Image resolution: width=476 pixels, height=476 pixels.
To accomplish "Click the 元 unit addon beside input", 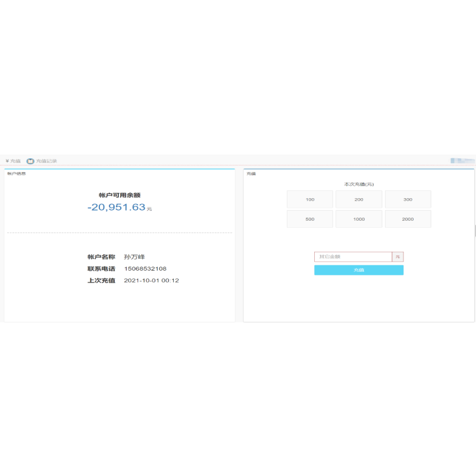I will click(x=397, y=256).
